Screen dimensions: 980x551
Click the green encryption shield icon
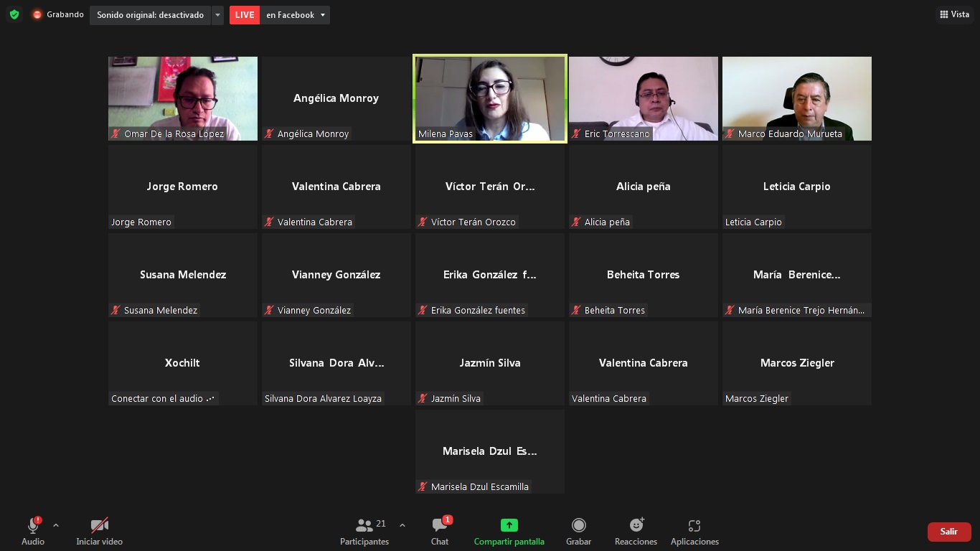point(14,14)
